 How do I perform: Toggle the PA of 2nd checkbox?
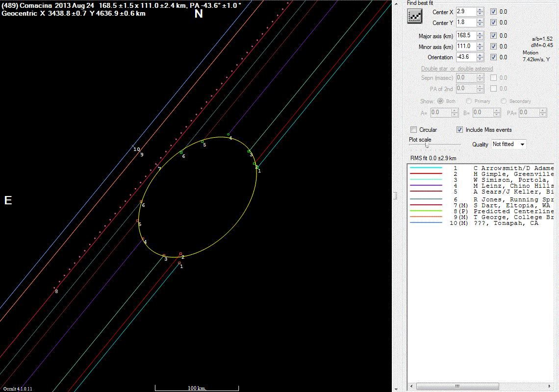[x=493, y=88]
